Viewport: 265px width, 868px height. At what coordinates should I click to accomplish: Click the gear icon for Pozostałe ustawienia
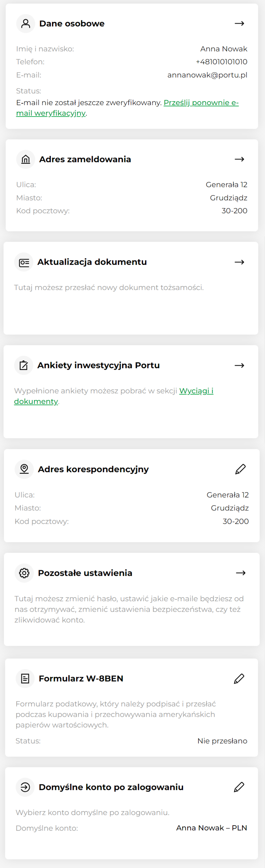(24, 573)
